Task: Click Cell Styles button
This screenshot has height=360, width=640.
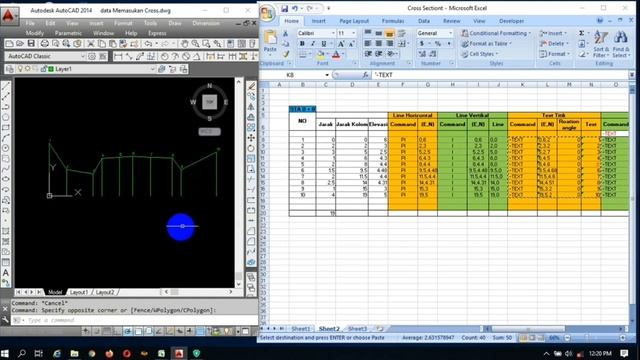Action: pyautogui.click(x=480, y=54)
